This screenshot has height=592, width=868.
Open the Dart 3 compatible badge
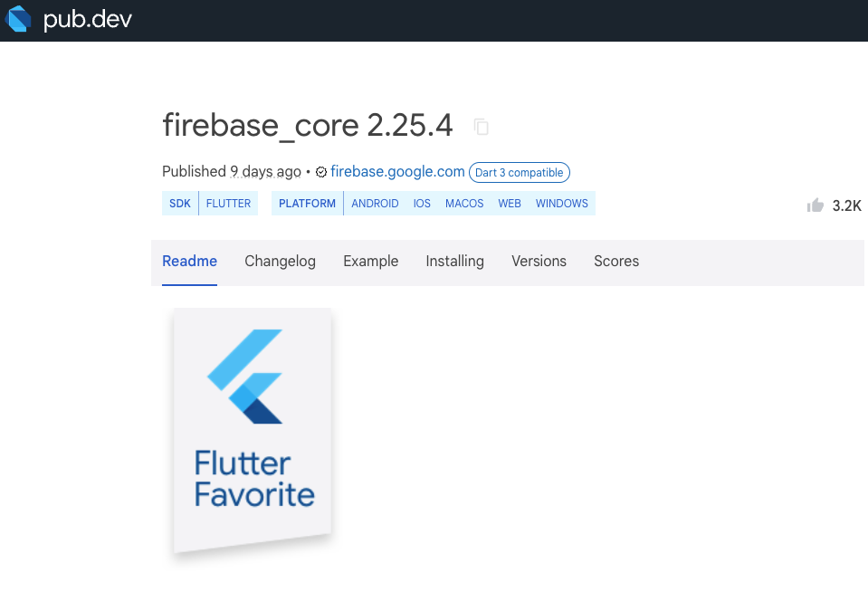point(519,172)
